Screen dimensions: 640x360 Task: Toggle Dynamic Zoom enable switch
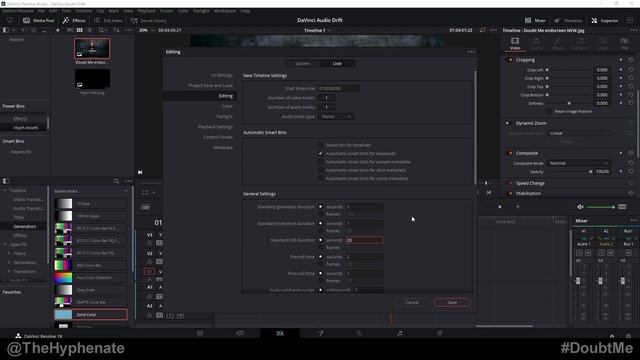[508, 123]
